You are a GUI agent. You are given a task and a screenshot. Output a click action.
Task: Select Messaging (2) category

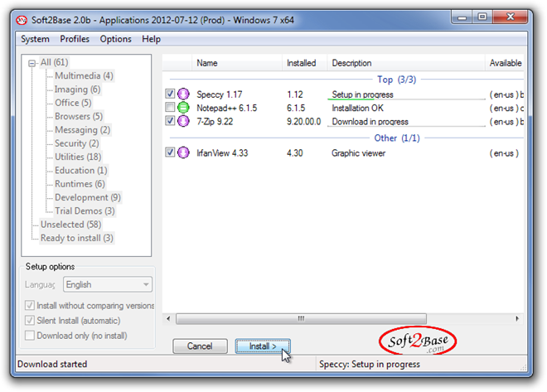pos(82,130)
